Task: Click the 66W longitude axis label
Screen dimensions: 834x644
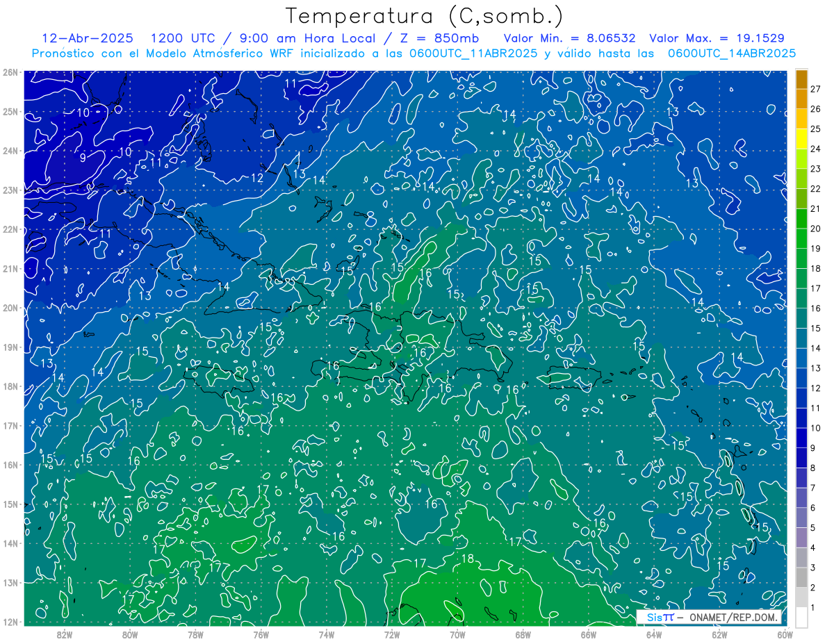Action: tap(588, 634)
